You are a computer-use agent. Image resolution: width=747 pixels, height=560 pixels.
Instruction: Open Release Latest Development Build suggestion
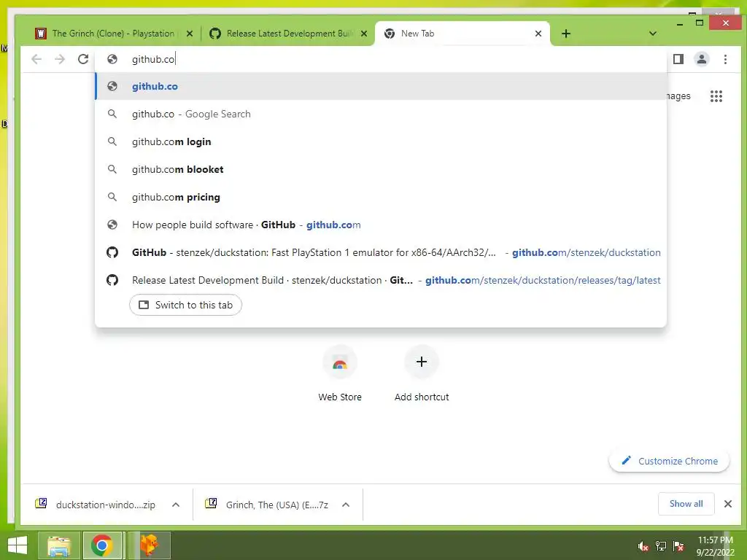pos(381,280)
